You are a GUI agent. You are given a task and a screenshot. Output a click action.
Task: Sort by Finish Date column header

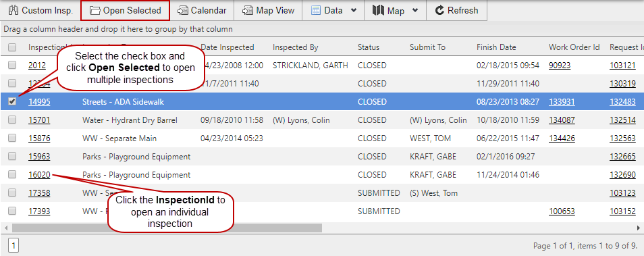click(496, 47)
